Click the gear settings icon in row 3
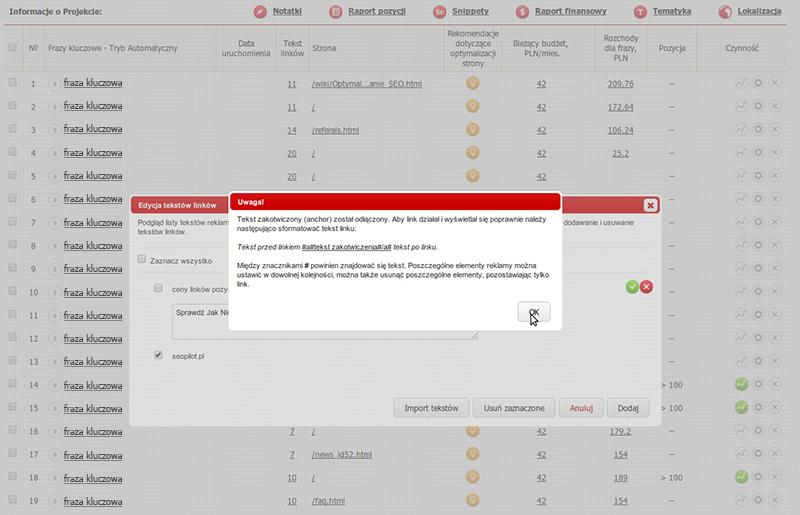 click(x=758, y=130)
